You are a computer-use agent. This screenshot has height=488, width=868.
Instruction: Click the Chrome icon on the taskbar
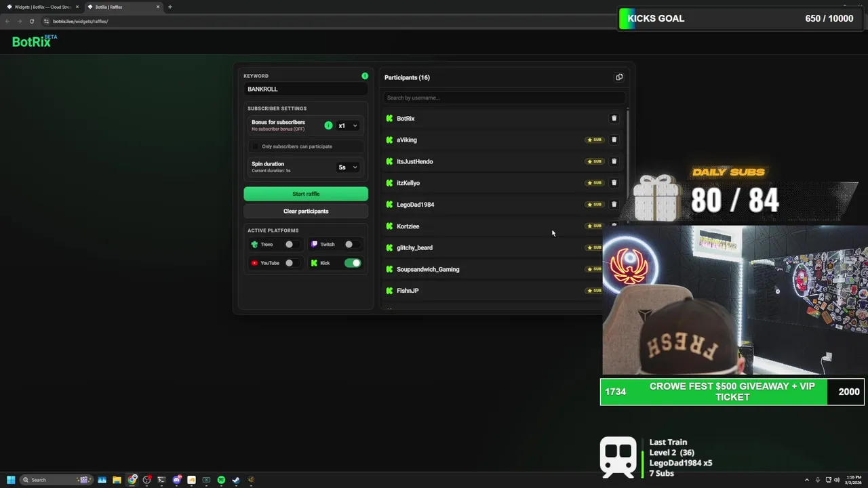tap(132, 480)
